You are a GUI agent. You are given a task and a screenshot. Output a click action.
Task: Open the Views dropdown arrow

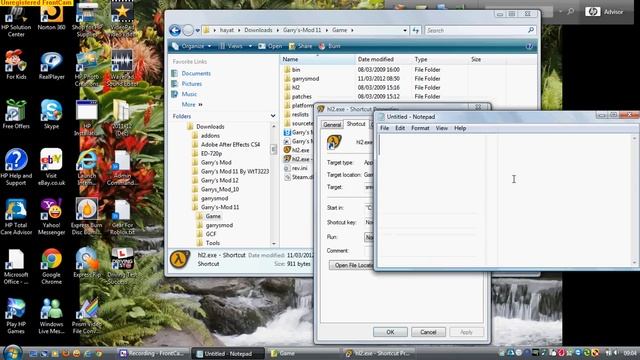click(250, 46)
